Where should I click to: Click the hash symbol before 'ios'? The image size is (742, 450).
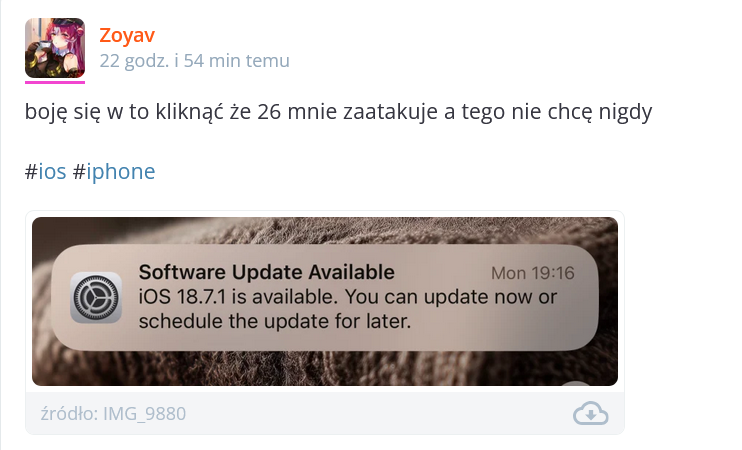pyautogui.click(x=31, y=171)
